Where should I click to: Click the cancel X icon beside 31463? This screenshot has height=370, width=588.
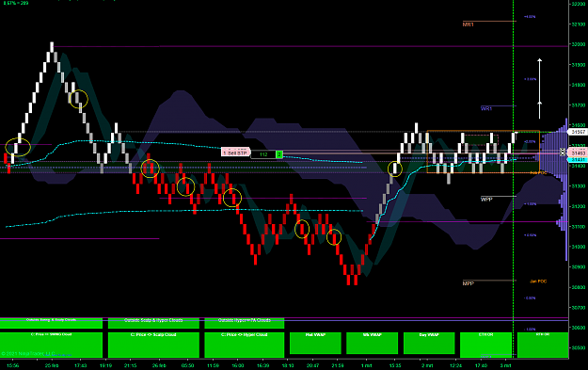pyautogui.click(x=563, y=152)
